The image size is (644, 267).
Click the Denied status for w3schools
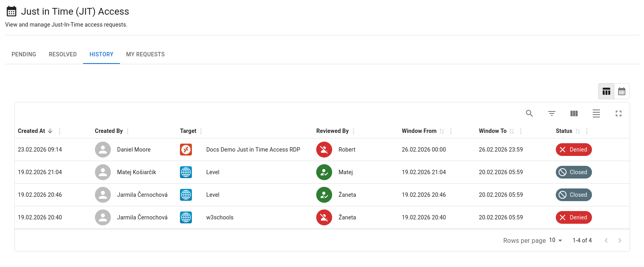pos(573,217)
